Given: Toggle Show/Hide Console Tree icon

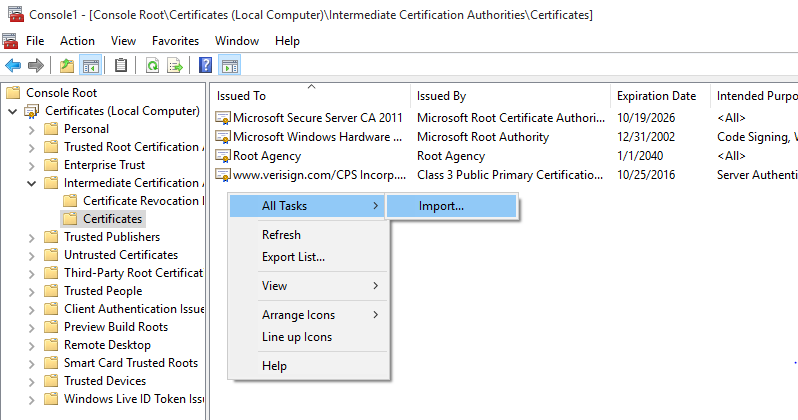Looking at the screenshot, I should tap(91, 65).
